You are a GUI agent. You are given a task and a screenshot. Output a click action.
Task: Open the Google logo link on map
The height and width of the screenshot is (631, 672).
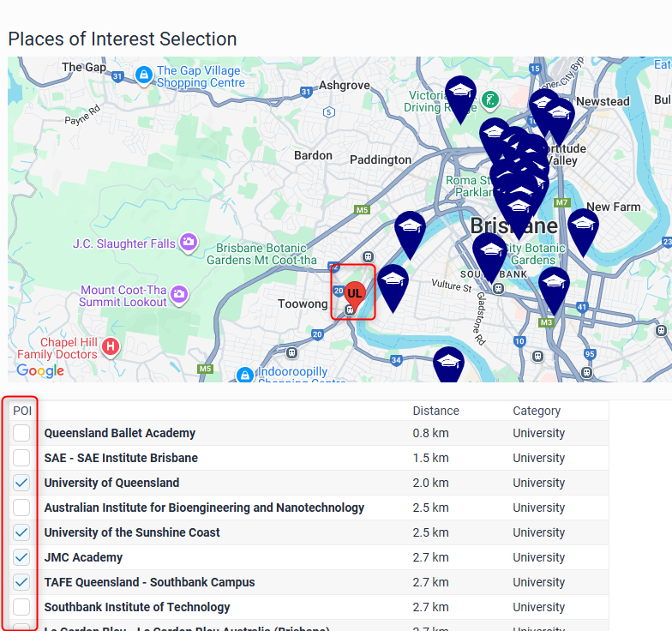point(40,370)
